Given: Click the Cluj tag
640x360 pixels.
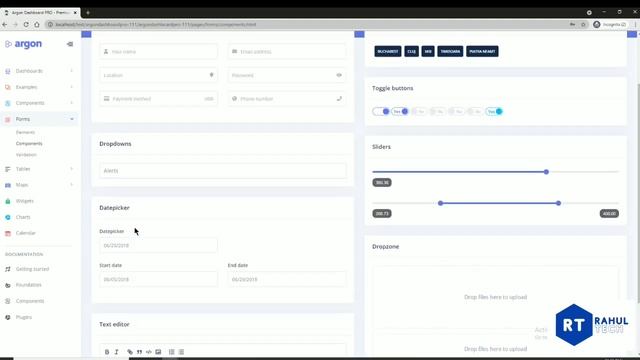Looking at the screenshot, I should (411, 51).
